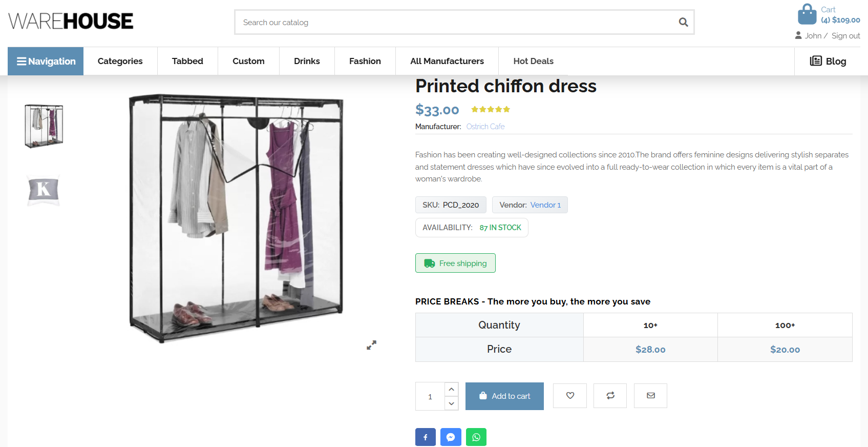Click the search magnifier icon

683,22
